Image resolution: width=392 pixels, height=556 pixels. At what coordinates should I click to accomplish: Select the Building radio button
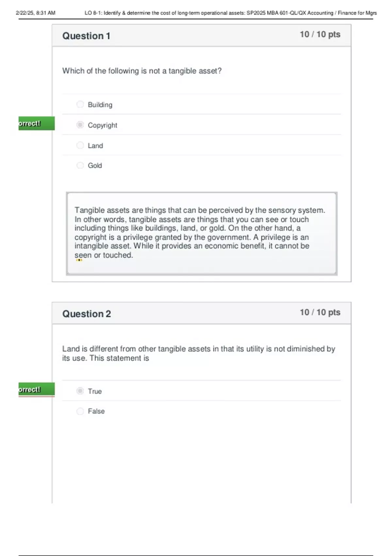coord(80,104)
